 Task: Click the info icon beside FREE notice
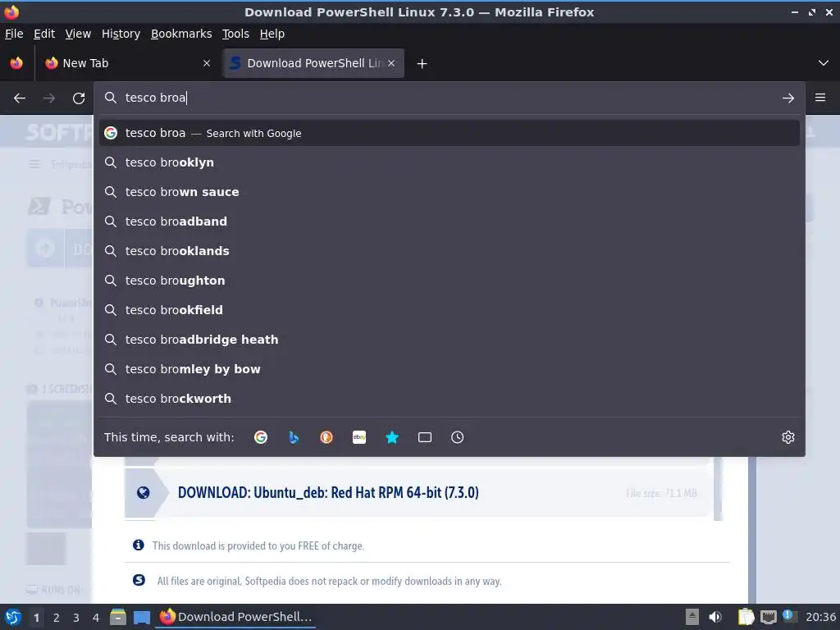[x=138, y=545]
